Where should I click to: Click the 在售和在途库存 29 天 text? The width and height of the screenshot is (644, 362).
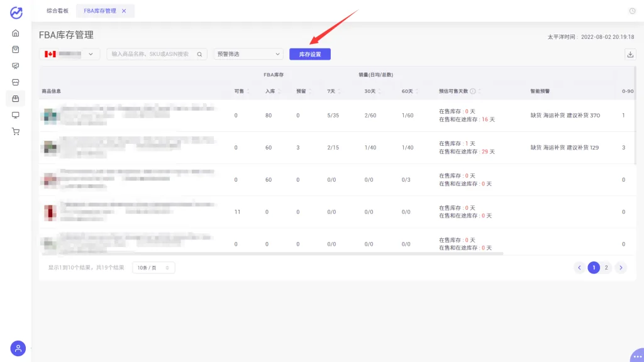click(x=467, y=151)
